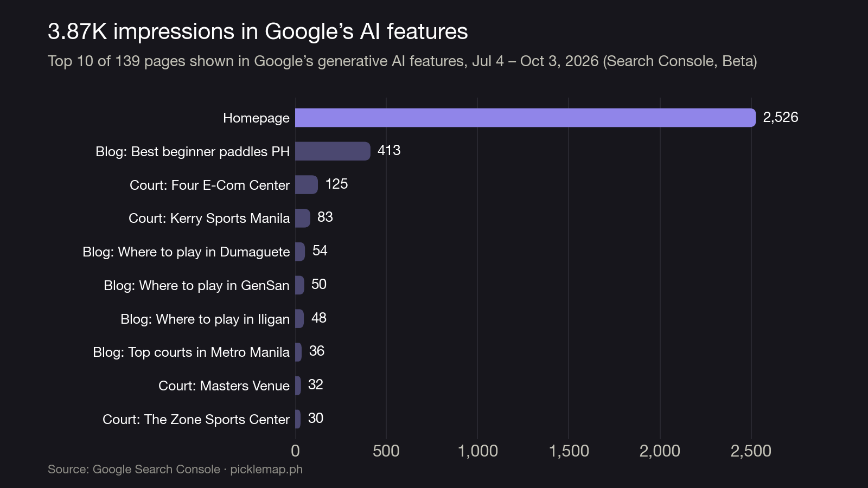Click the x-axis tick label '1,500'
This screenshot has height=488, width=868.
pos(569,451)
